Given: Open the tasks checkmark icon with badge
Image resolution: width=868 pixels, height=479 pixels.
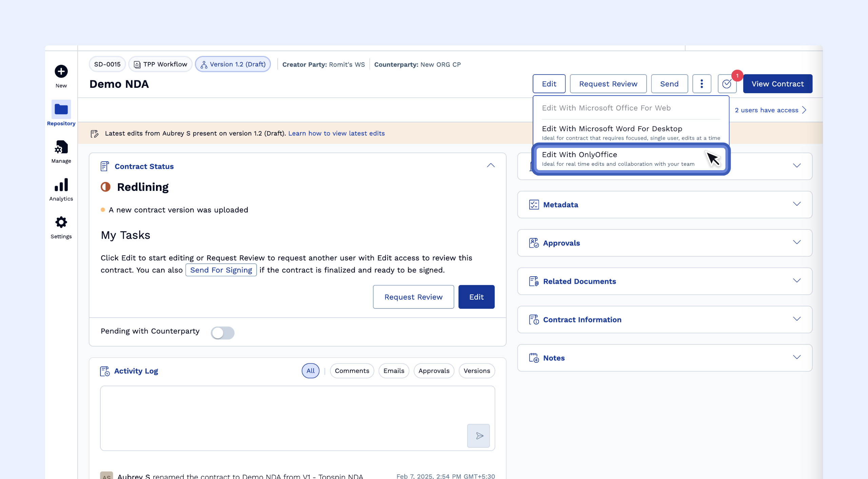Looking at the screenshot, I should point(727,84).
